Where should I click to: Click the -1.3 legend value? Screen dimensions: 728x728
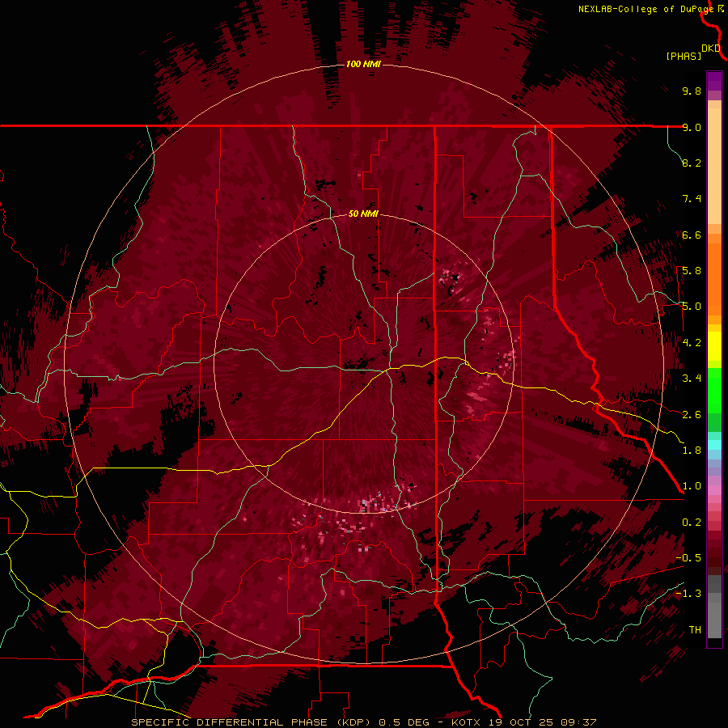[x=688, y=594]
